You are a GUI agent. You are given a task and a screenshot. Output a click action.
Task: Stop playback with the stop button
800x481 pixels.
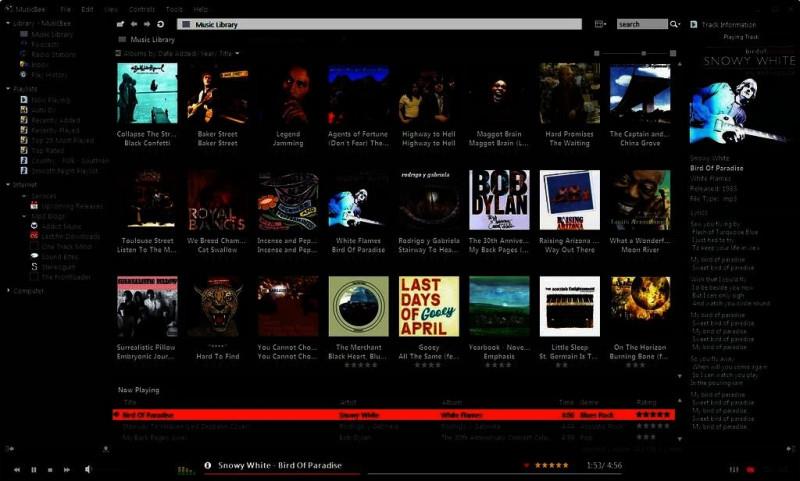tap(50, 469)
